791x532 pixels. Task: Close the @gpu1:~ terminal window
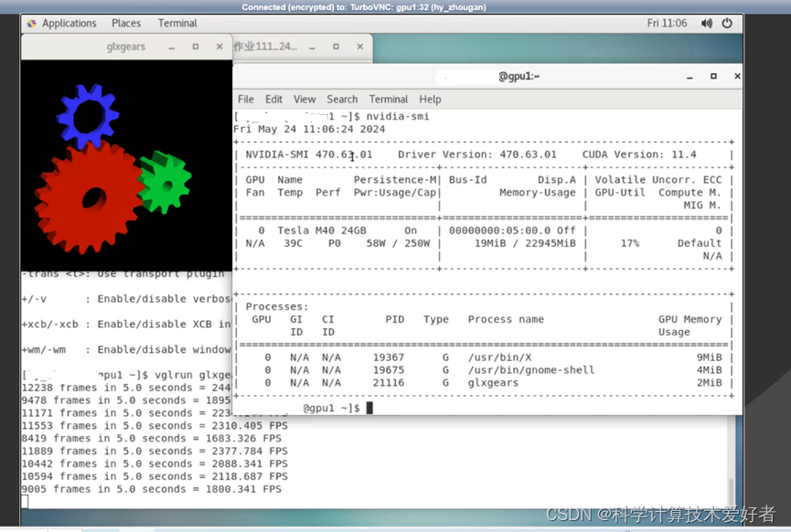[x=737, y=77]
